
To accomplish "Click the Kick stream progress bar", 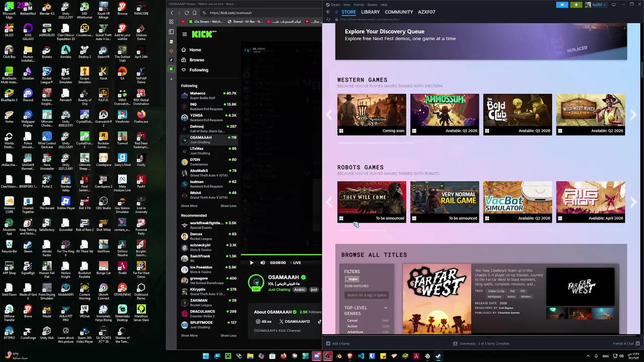I will [x=281, y=255].
